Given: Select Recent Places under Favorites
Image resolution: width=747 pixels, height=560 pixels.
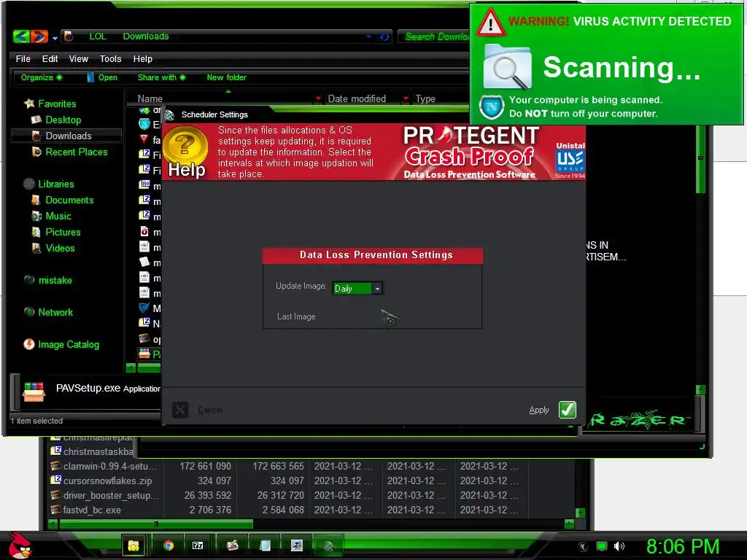Looking at the screenshot, I should 69,152.
